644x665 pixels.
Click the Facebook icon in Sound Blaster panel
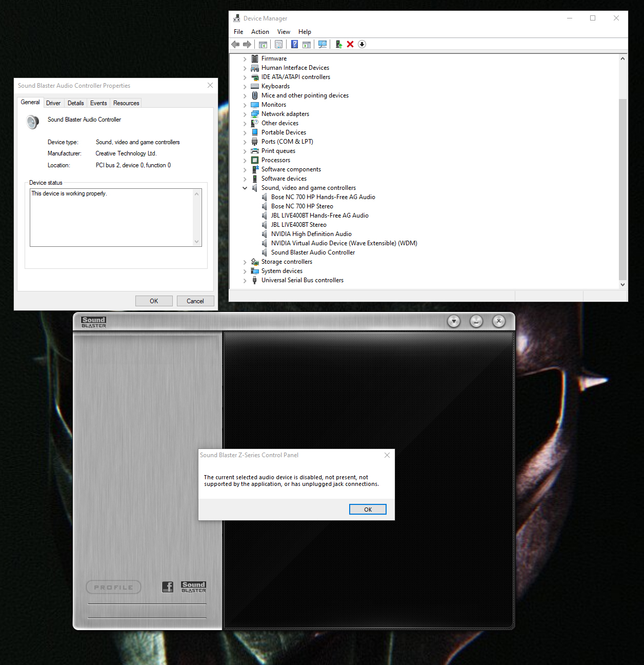coord(168,586)
